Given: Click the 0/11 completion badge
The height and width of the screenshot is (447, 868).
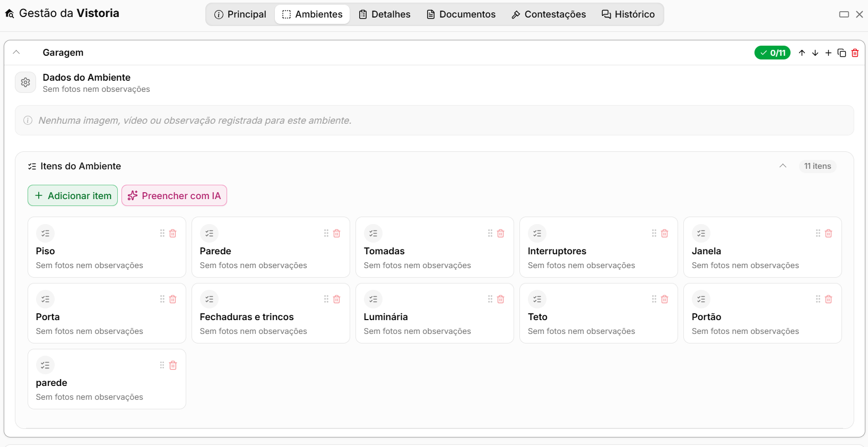Looking at the screenshot, I should pos(772,53).
